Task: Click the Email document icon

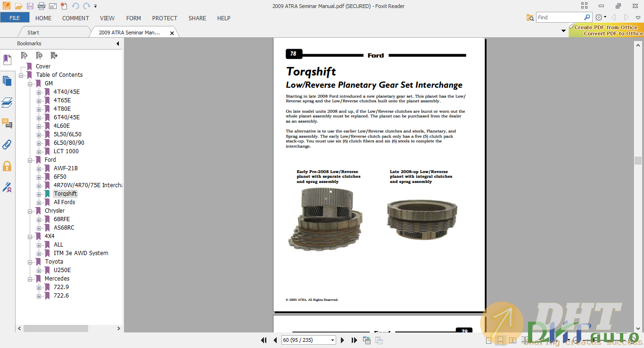Action: tap(52, 6)
